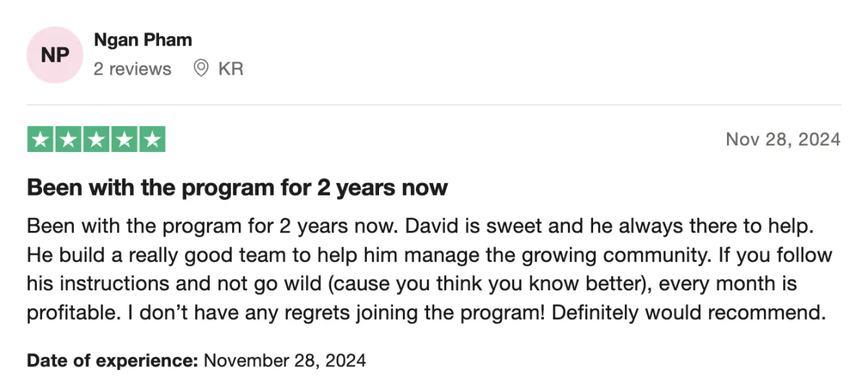Click the "Date of experience:" bold label
Screen dimensions: 868x388
coord(113,360)
